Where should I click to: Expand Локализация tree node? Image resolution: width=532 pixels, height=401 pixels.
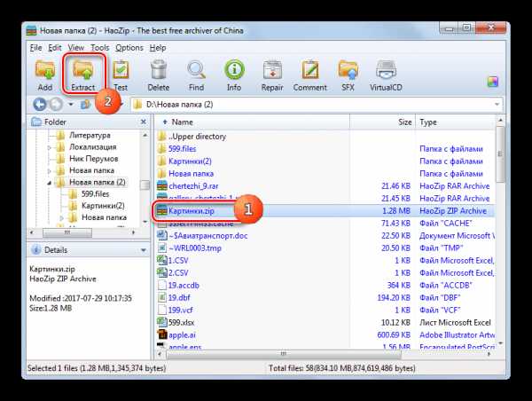[x=49, y=147]
